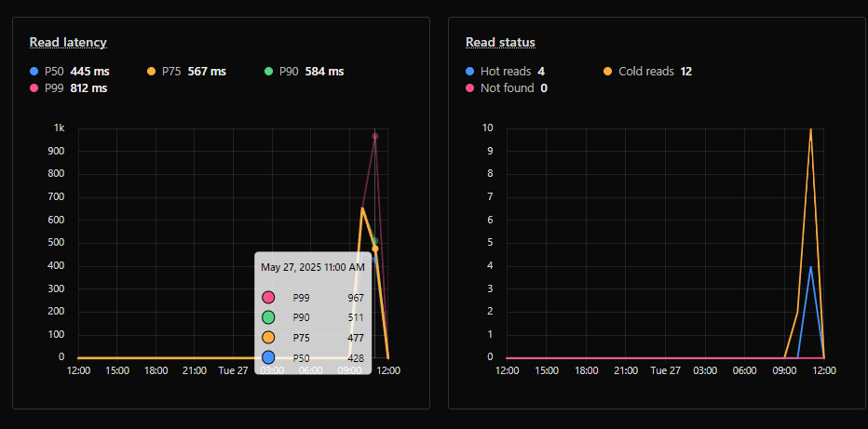Click the Not found pink legend dot
This screenshot has height=429, width=868.
click(470, 87)
